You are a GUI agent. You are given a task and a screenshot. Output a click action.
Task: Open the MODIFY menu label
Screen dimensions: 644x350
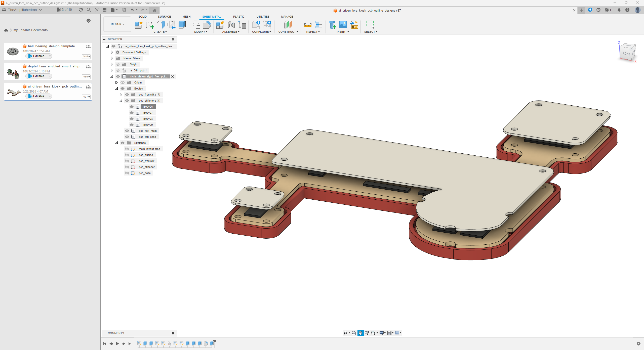(x=200, y=32)
